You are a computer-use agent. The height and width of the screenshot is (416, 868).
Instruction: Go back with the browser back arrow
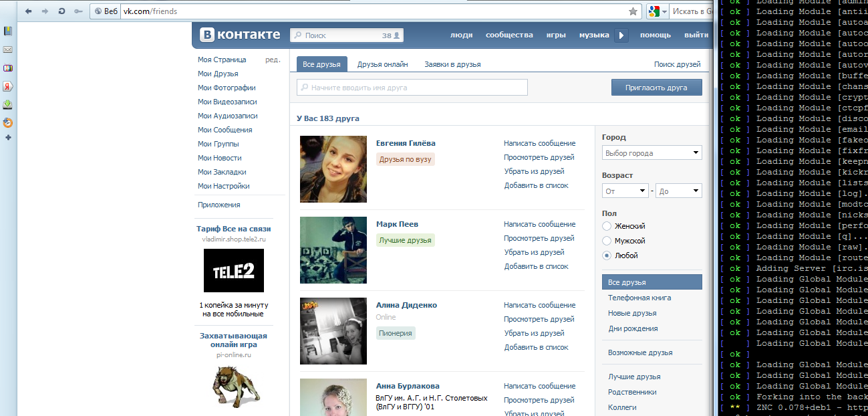(28, 11)
